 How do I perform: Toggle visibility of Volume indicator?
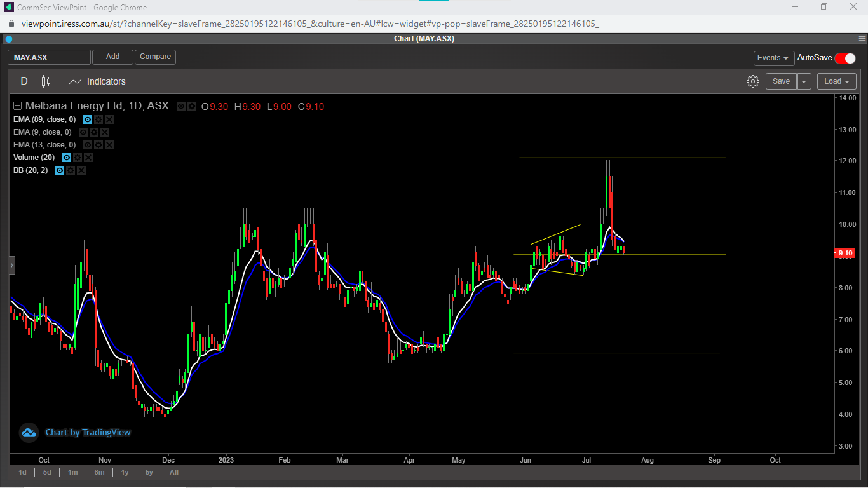point(67,158)
